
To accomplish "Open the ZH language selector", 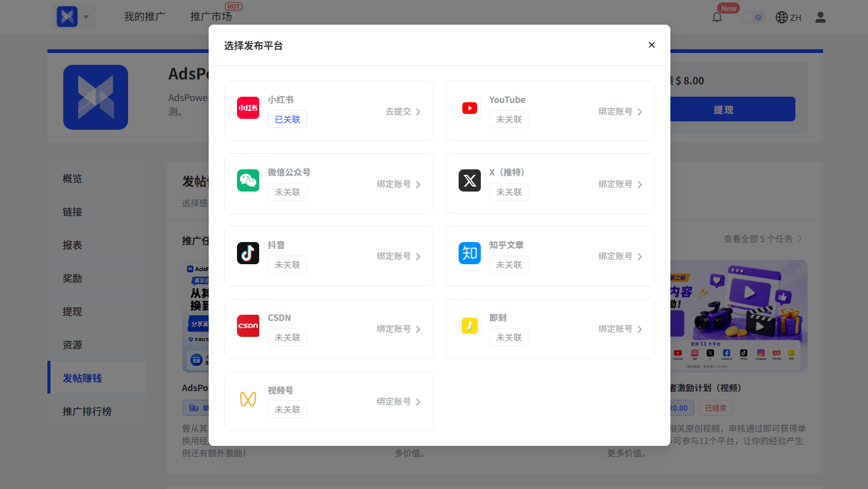I will click(x=789, y=17).
